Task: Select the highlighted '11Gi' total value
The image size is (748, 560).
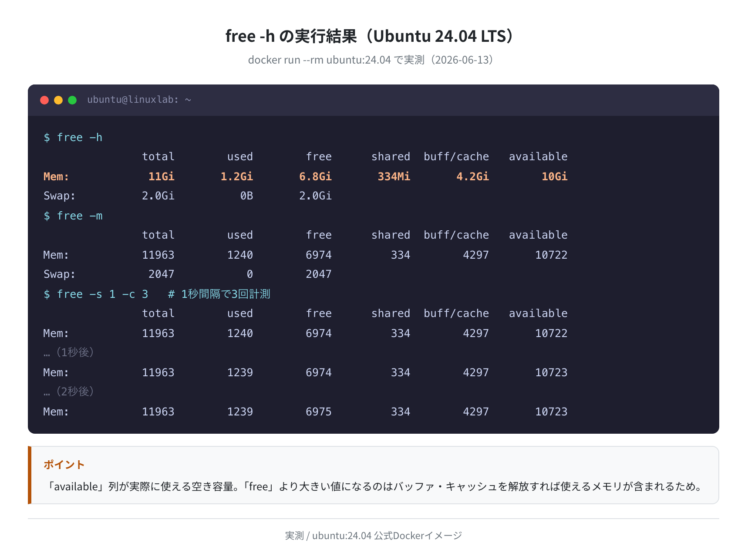Action: [x=162, y=177]
